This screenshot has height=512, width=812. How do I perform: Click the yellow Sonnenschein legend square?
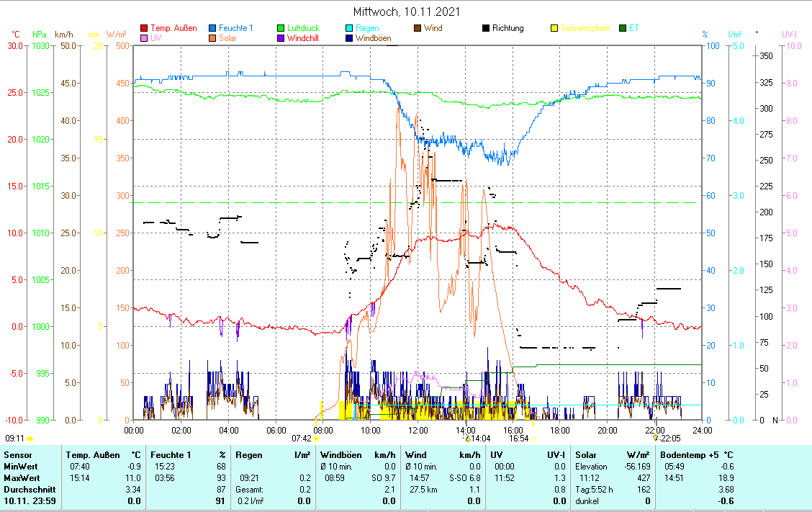pyautogui.click(x=554, y=29)
